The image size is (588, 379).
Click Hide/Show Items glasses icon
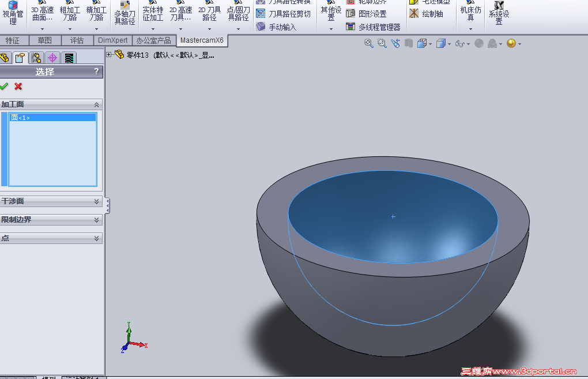pyautogui.click(x=460, y=44)
